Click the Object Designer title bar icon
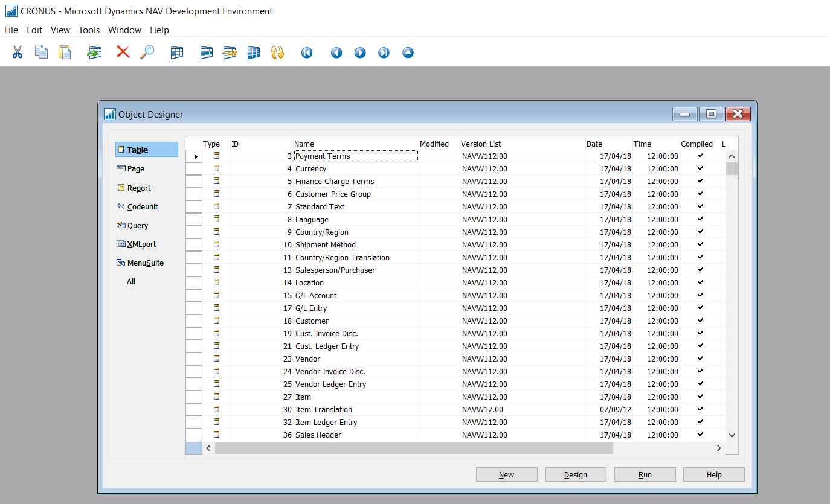830x504 pixels. (109, 114)
